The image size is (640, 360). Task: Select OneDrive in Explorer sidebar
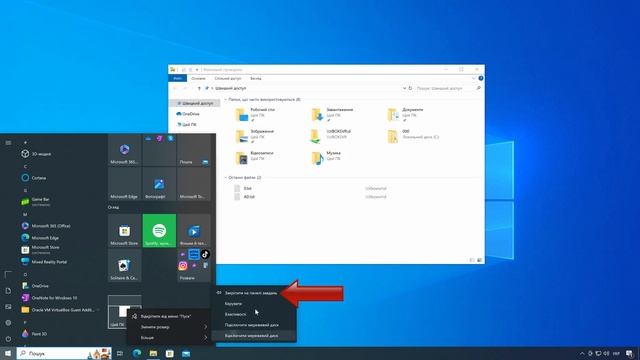pos(188,114)
